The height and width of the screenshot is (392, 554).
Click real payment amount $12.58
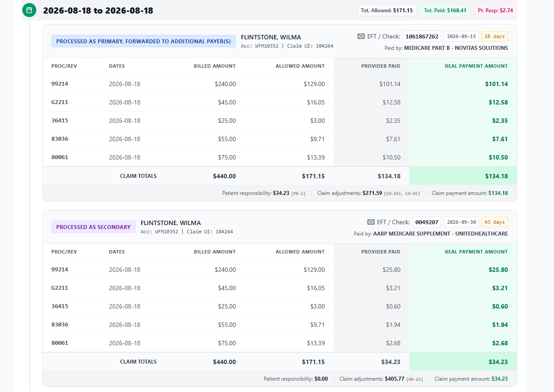coord(498,102)
